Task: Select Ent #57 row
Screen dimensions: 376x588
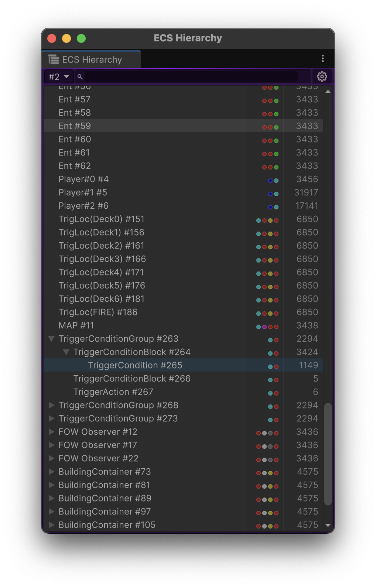Action: coord(183,99)
